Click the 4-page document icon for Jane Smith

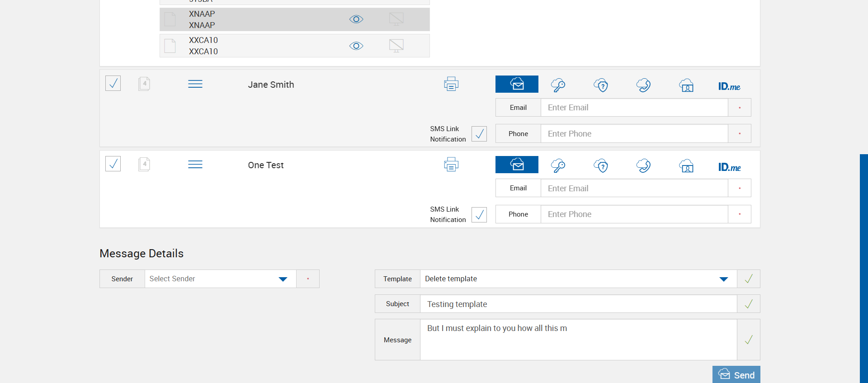tap(144, 84)
